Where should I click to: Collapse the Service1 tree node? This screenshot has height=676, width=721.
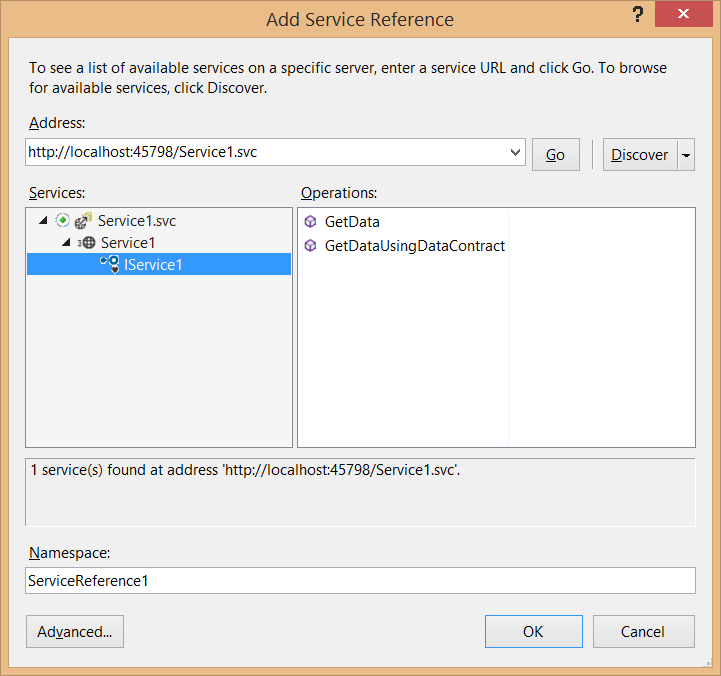point(66,242)
